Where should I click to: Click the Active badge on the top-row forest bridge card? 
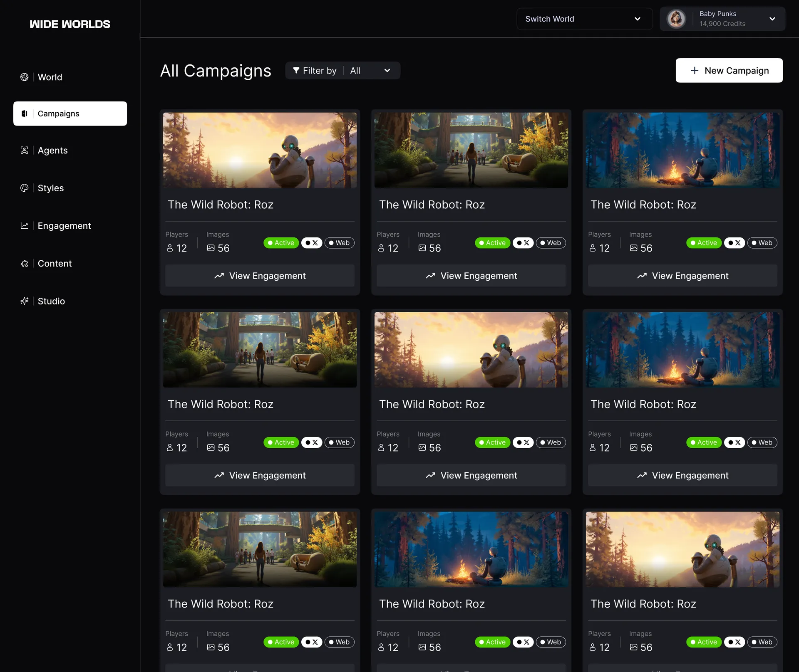493,243
